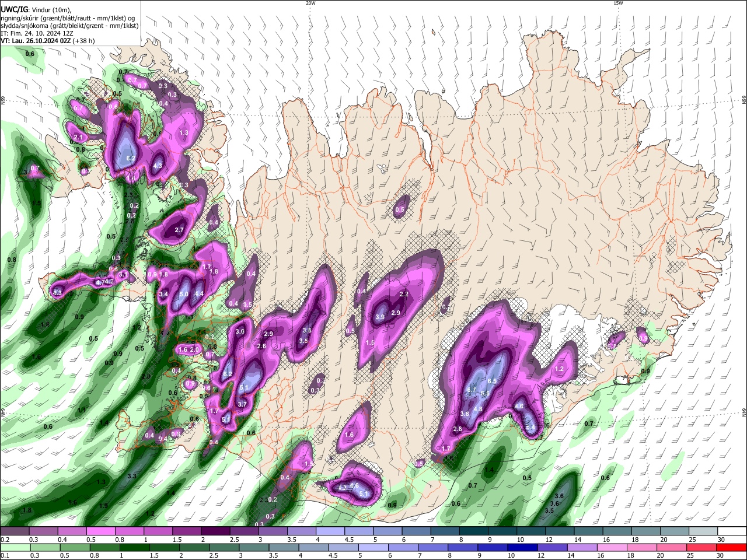Viewport: 747px width, 560px height.
Task: Select pale green 0.1–0.3 swatch in rain scale
Action: tap(15, 547)
